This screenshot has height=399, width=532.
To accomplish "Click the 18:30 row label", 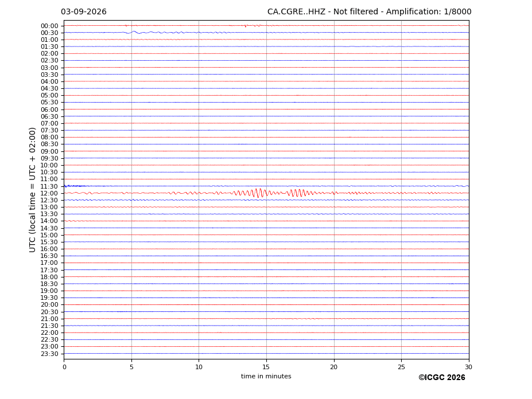I will [x=49, y=284].
